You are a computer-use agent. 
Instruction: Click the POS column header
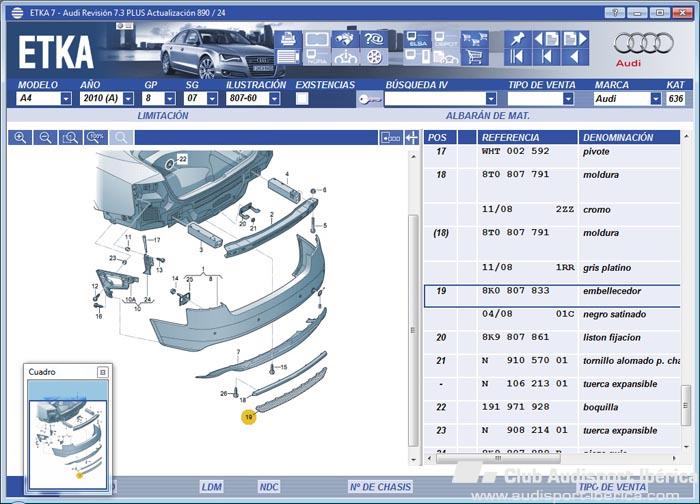click(x=441, y=137)
